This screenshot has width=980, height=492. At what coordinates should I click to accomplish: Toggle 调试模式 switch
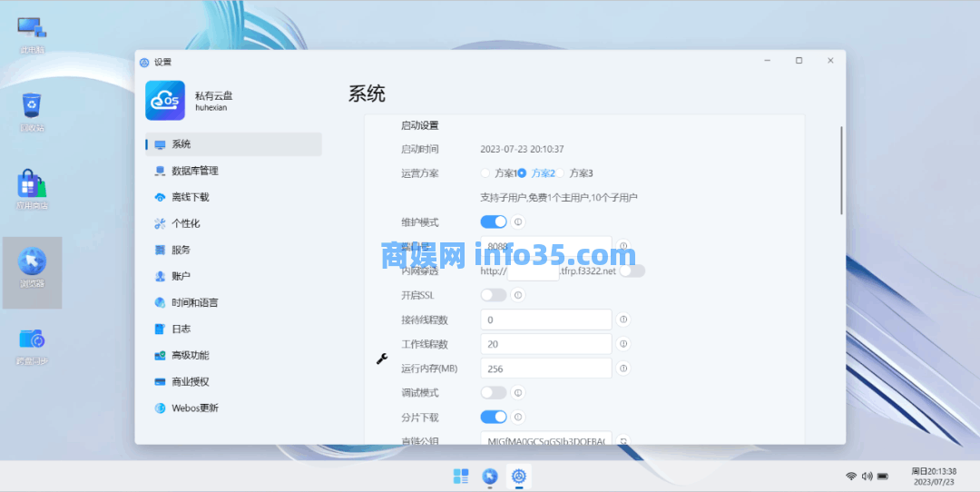[494, 392]
